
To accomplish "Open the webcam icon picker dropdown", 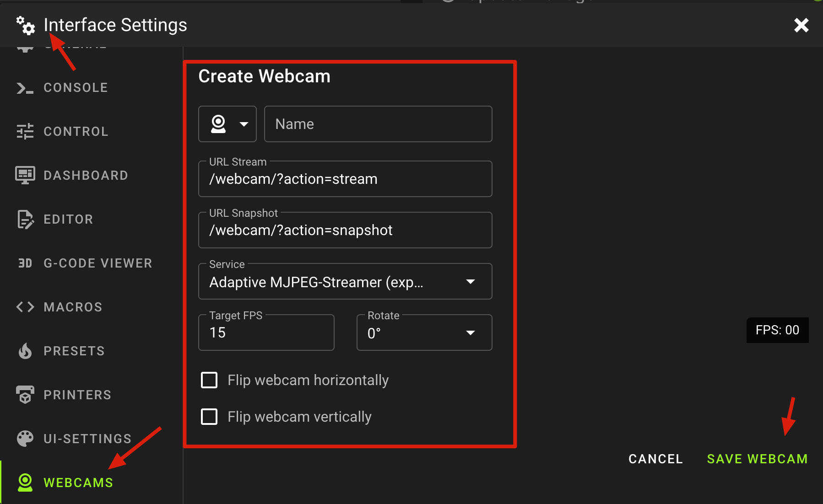I will click(x=227, y=124).
